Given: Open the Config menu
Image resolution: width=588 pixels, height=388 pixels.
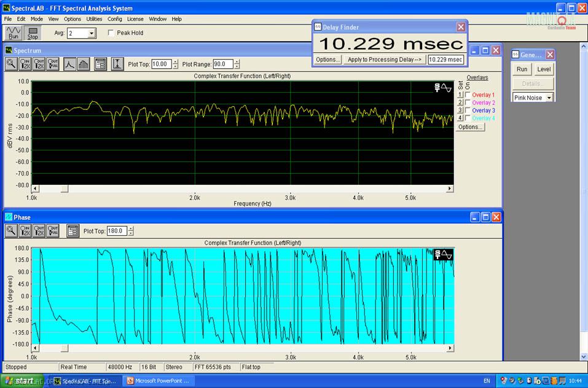Looking at the screenshot, I should [115, 19].
